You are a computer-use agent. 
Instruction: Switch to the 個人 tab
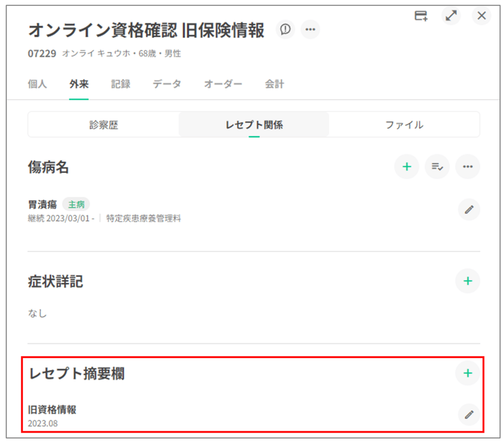37,84
